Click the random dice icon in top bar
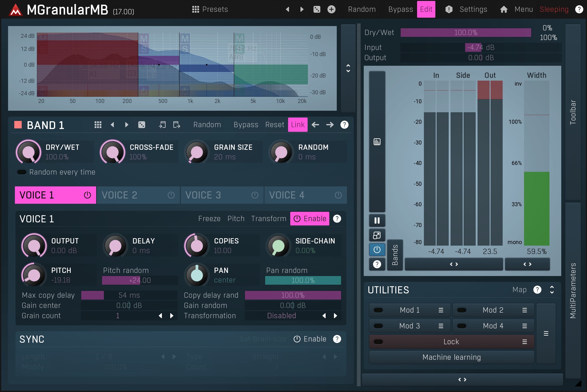Viewport: 587px width, 392px height. [x=317, y=9]
